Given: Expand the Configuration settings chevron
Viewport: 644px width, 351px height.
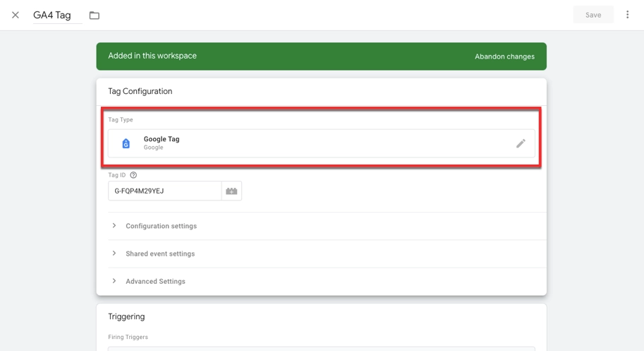Looking at the screenshot, I should point(114,226).
